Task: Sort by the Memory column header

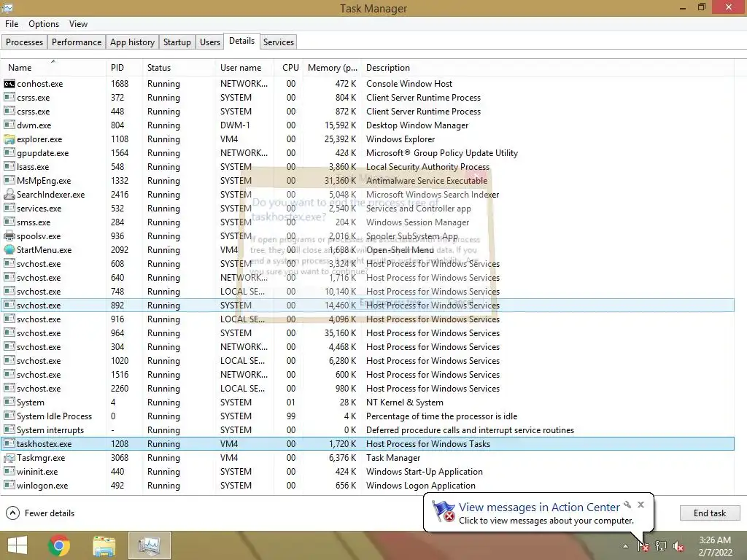Action: [x=333, y=68]
